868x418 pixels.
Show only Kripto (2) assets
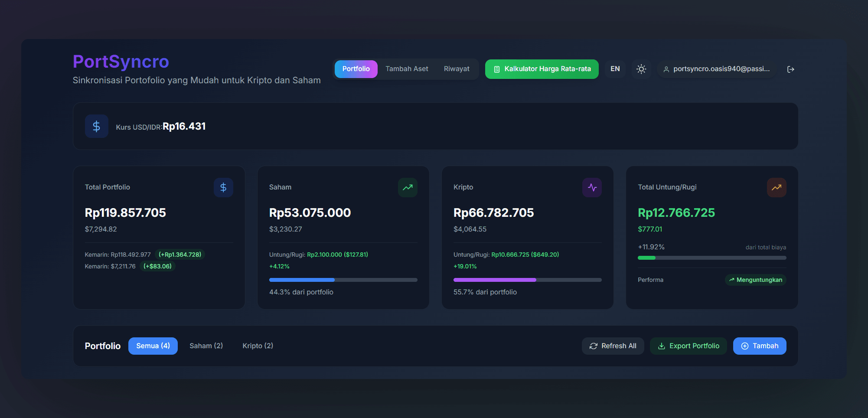pyautogui.click(x=258, y=346)
